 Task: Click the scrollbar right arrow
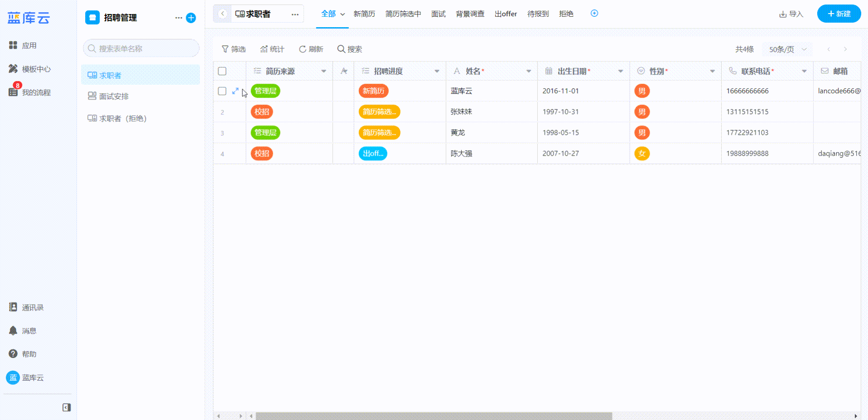(x=856, y=416)
